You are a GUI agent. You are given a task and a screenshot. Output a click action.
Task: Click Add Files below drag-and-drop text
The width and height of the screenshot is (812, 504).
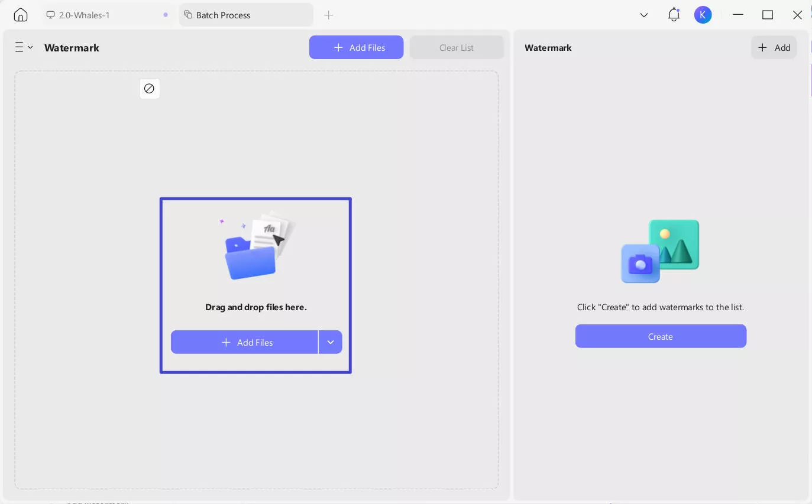pyautogui.click(x=244, y=342)
